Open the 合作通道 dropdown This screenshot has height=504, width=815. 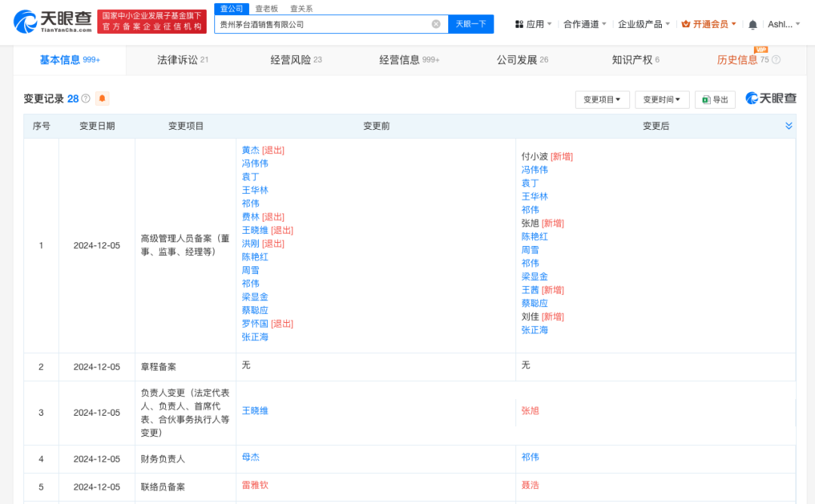pyautogui.click(x=585, y=24)
